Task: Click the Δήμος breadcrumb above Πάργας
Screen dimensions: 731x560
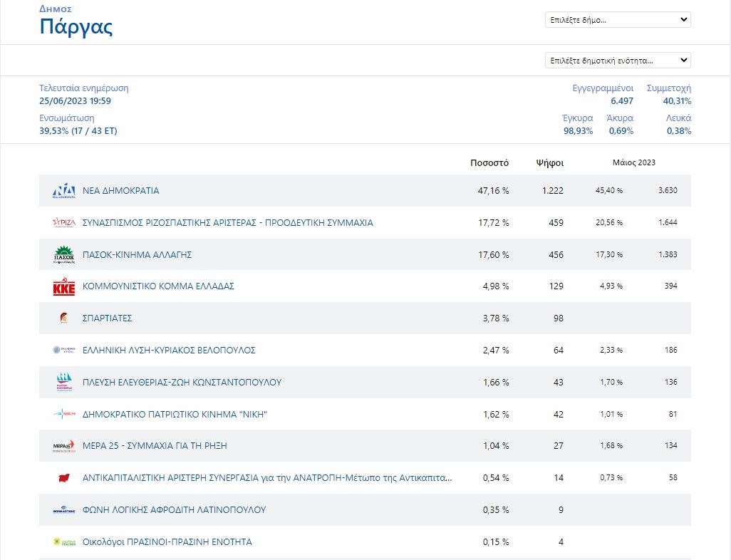Action: coord(56,9)
